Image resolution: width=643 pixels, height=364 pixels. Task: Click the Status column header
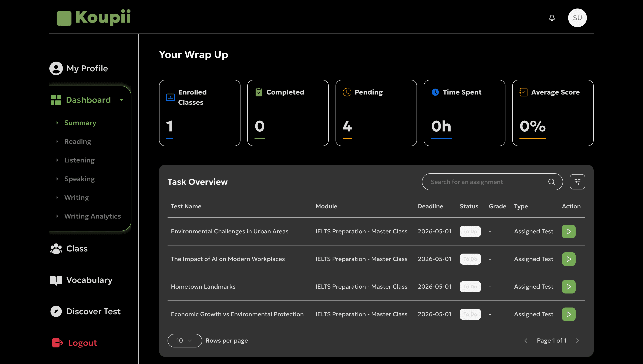point(469,206)
